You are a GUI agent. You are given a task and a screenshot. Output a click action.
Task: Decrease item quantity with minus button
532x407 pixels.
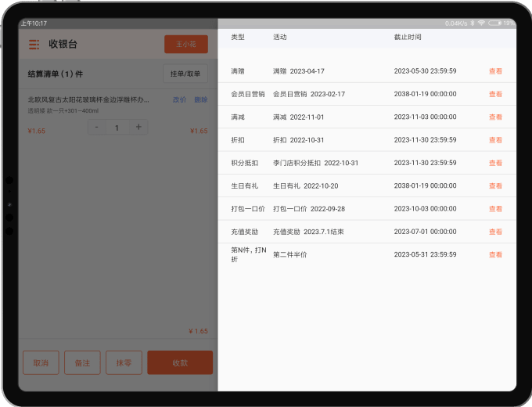pos(96,127)
